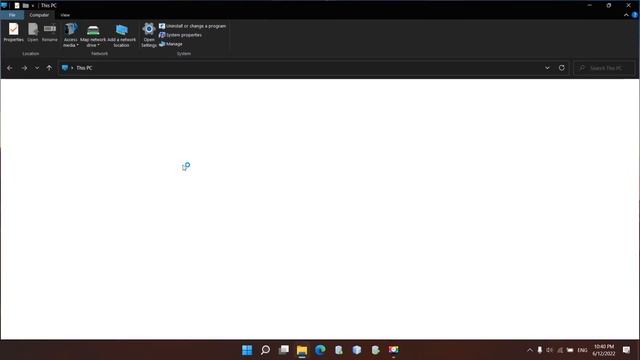The image size is (640, 360).
Task: Click the ENG language indicator
Action: [x=582, y=350]
